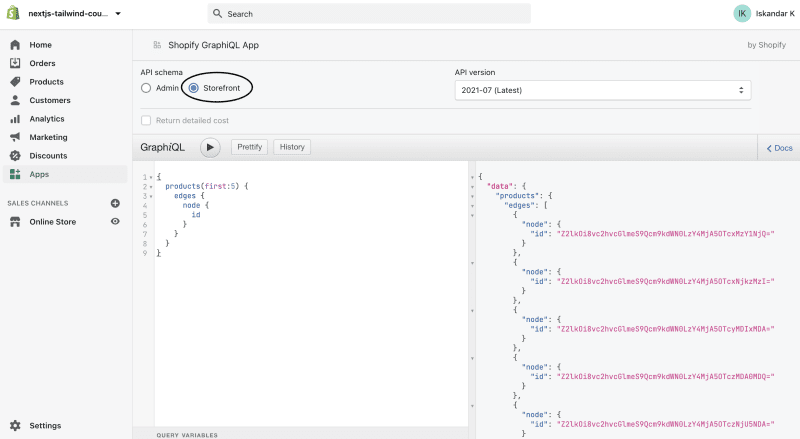
Task: Enable Return detailed cost checkbox
Action: pos(146,120)
